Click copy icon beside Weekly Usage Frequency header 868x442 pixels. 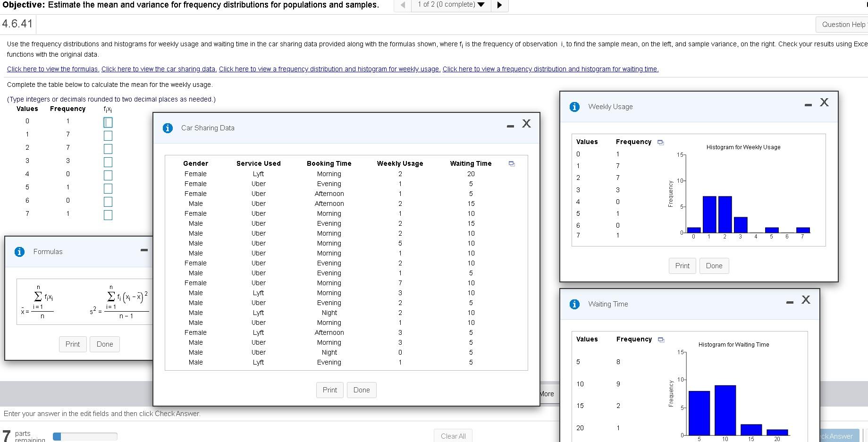pyautogui.click(x=660, y=142)
